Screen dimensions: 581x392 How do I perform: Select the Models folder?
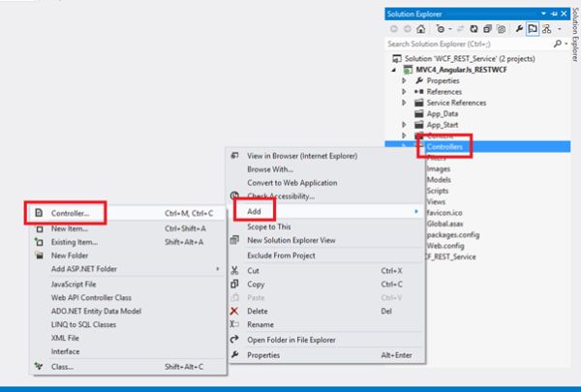coord(439,180)
